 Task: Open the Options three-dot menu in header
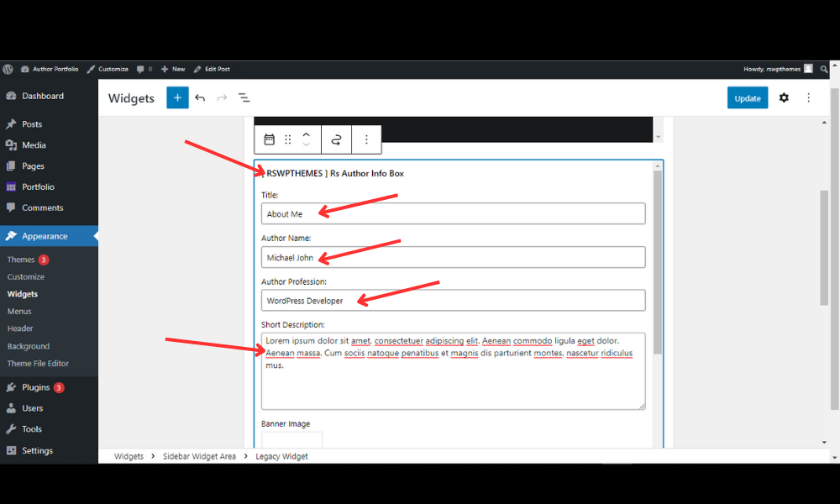[x=808, y=97]
